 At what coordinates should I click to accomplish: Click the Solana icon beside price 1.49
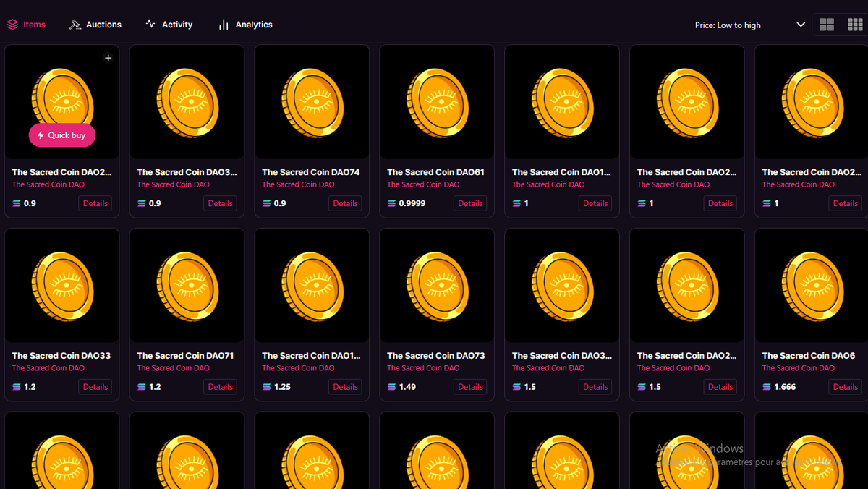[391, 387]
